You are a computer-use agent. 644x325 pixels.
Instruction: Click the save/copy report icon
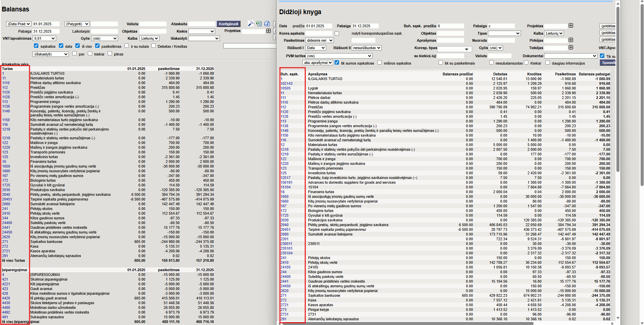point(267,24)
